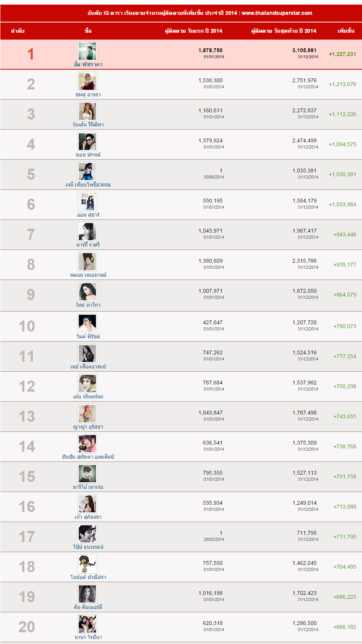Open อั้ม พัชราภา profile thumbnail
Screen dimensions: 362x644
pyautogui.click(x=87, y=51)
